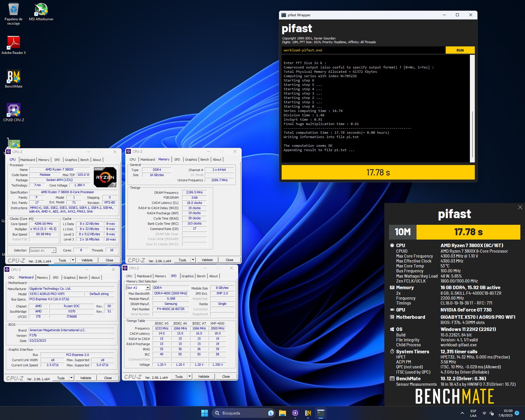Viewport: 525px width, 420px height.
Task: Show hidden system tray icons chevron
Action: click(462, 413)
